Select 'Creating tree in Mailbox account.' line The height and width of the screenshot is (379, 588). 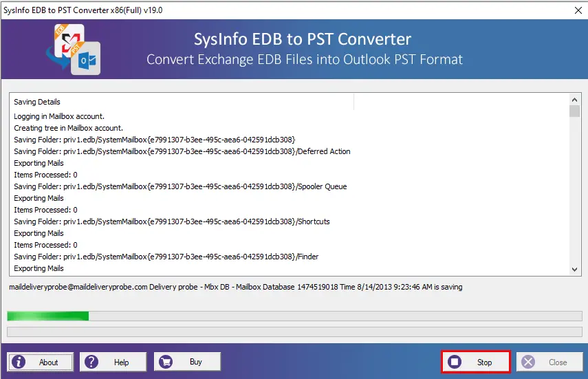tap(69, 128)
